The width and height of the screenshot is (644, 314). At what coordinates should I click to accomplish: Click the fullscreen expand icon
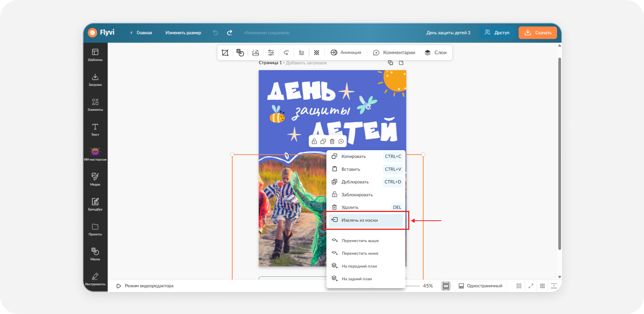coord(531,286)
